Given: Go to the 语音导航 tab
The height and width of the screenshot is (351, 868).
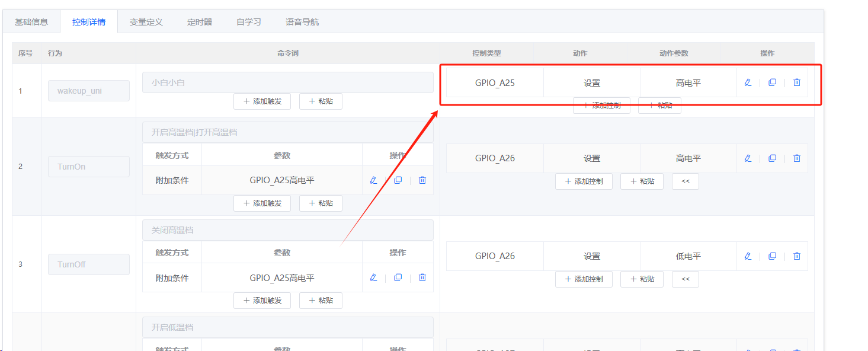Looking at the screenshot, I should pyautogui.click(x=302, y=22).
